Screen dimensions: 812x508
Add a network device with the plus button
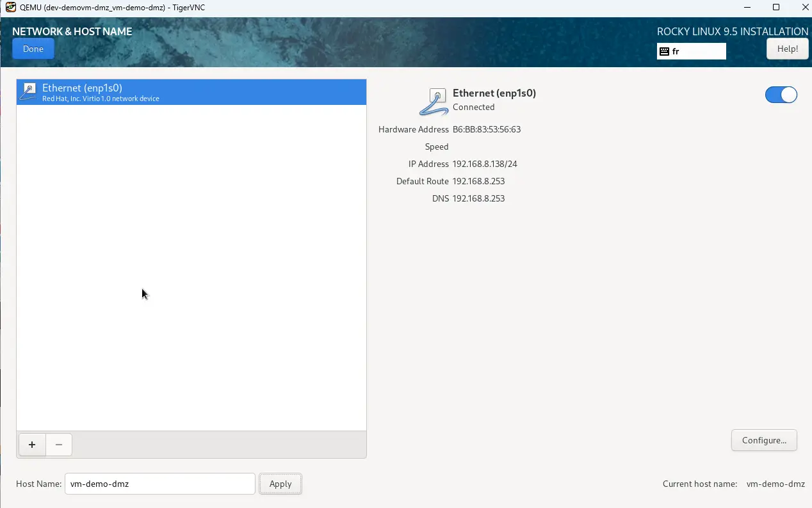tap(32, 445)
